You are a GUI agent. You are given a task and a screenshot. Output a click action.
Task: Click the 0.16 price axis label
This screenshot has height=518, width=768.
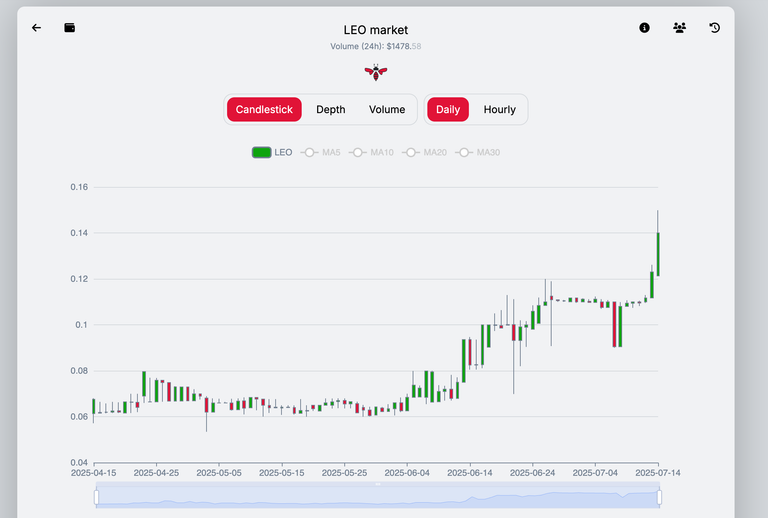pos(79,187)
